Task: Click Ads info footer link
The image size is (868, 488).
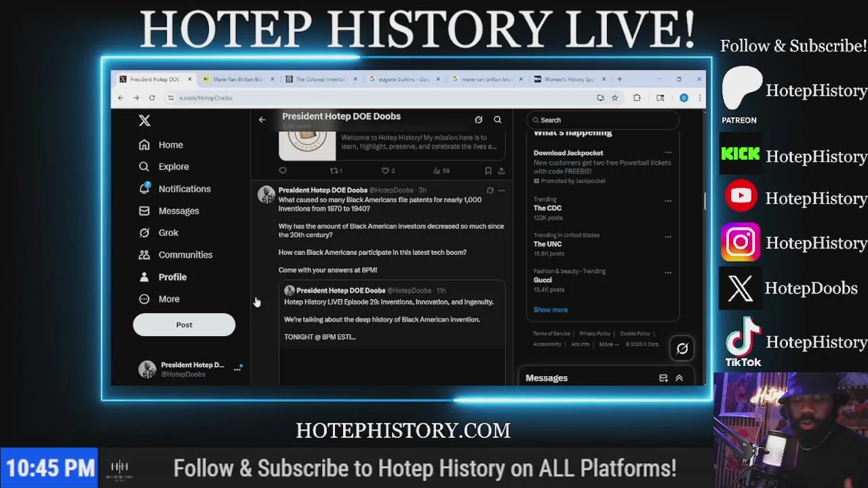Action: pos(580,344)
